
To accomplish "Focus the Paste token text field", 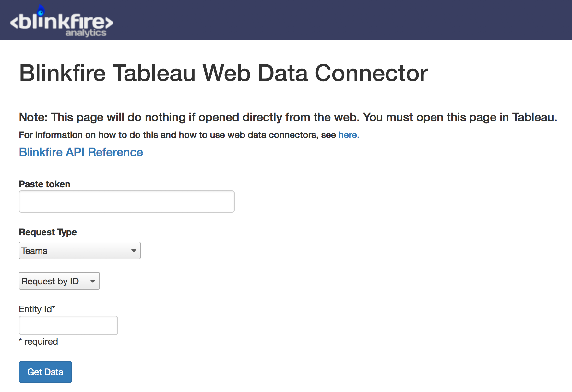I will coord(126,202).
